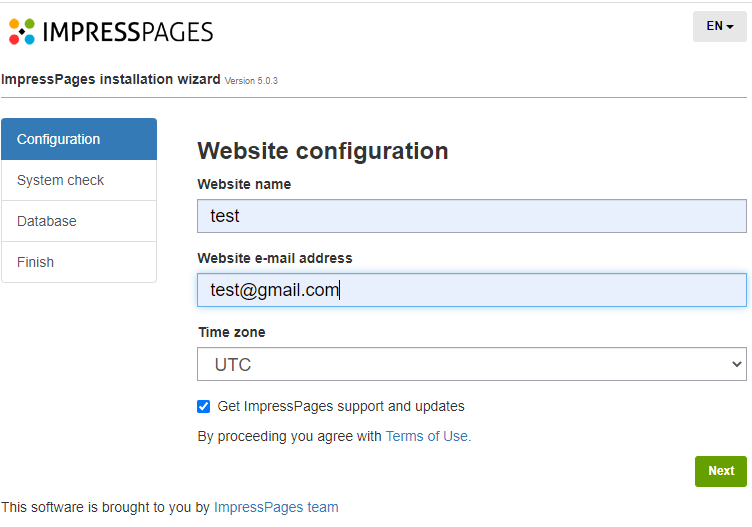Click the 'Website e-mail address' label

(275, 258)
